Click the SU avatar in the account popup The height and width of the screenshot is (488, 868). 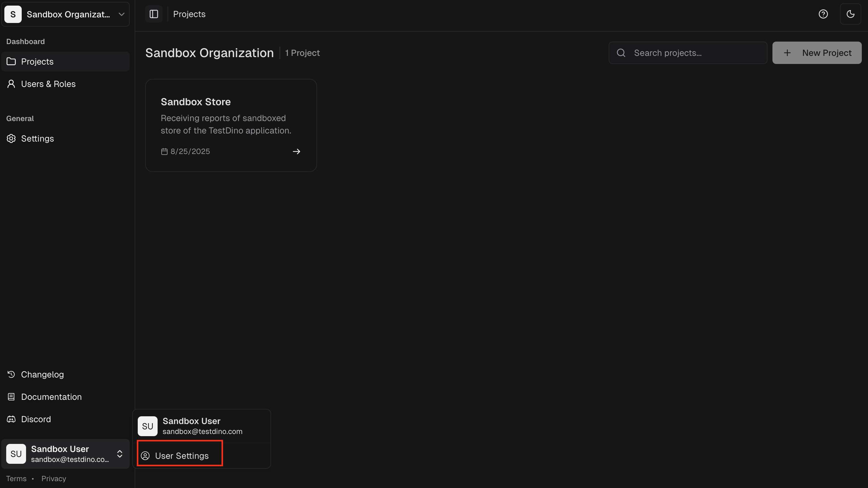pos(147,426)
